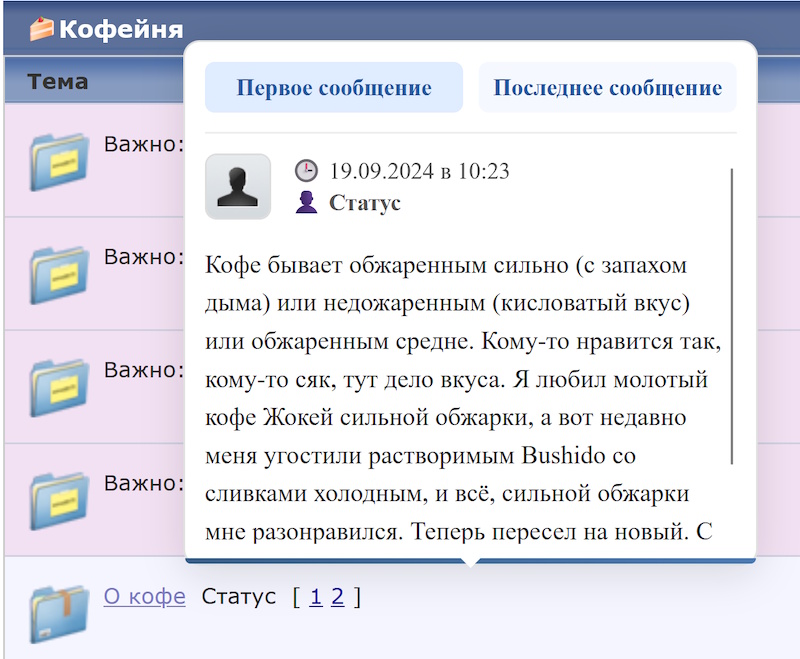Click the clock icon by 19.09.2024
This screenshot has width=800, height=659.
click(x=306, y=171)
